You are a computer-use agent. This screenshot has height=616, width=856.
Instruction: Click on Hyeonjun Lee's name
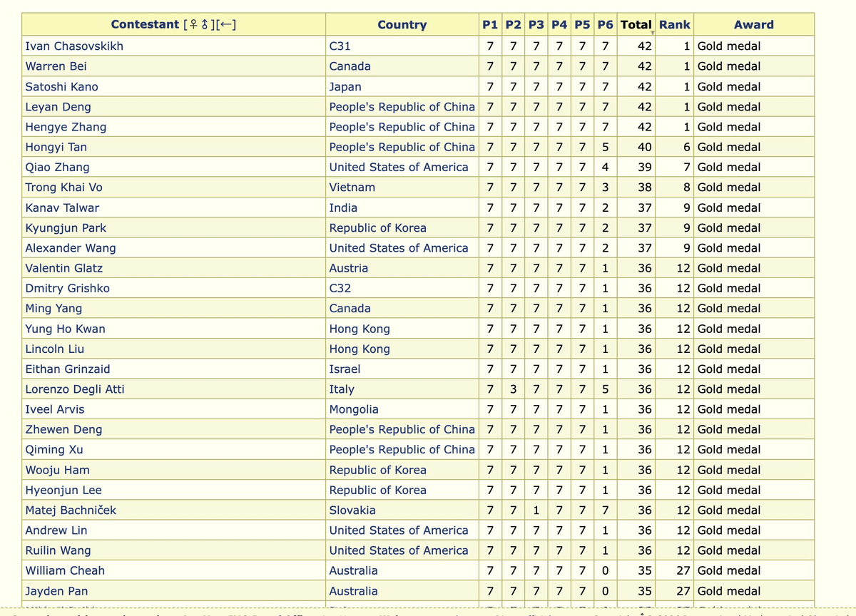coord(63,491)
